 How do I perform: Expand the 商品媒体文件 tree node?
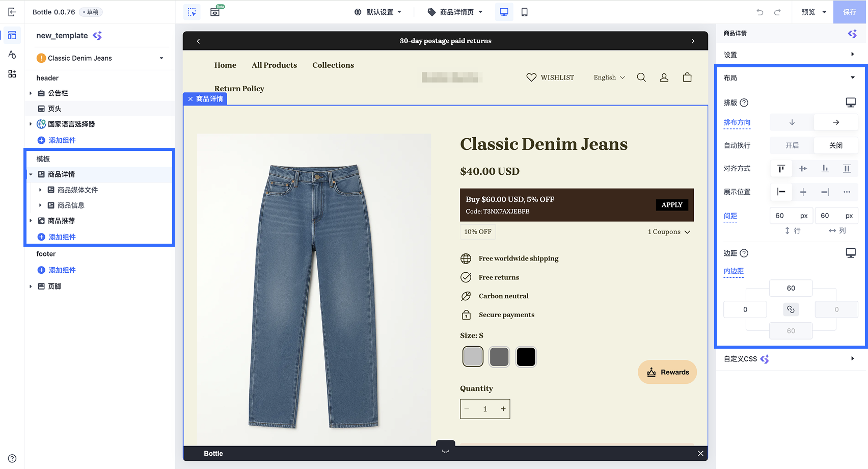40,190
